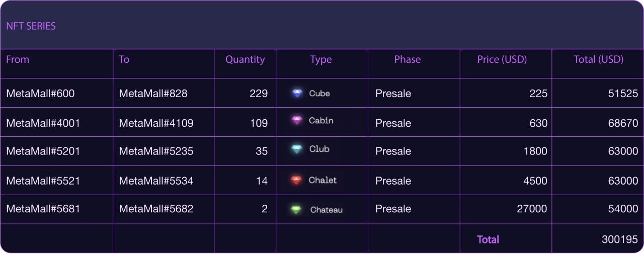The width and height of the screenshot is (644, 254).
Task: Click the bold Total label
Action: (x=488, y=239)
